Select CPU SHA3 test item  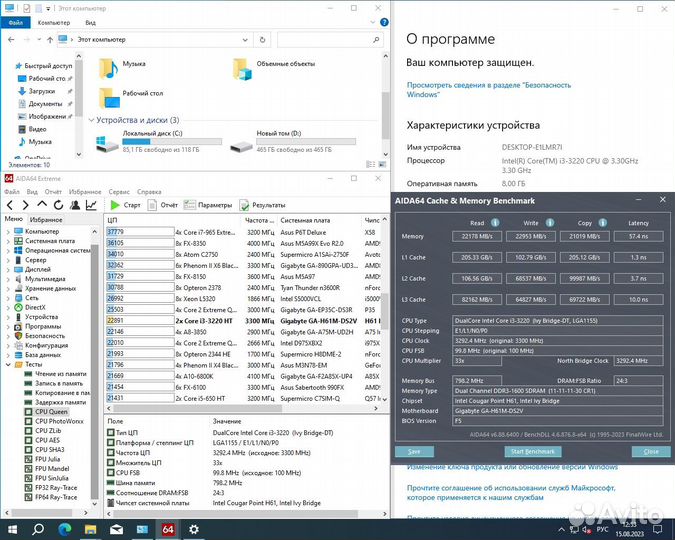click(45, 450)
